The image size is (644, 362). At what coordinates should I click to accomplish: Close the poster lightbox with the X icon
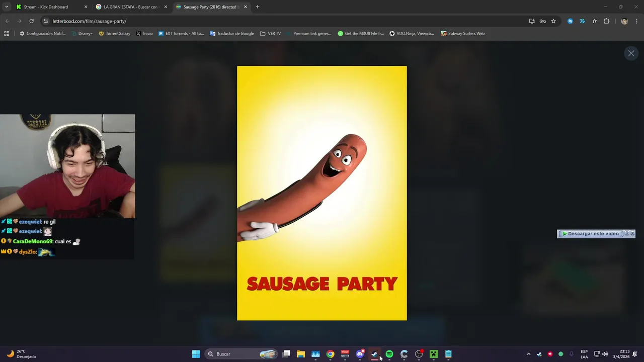coord(631,53)
